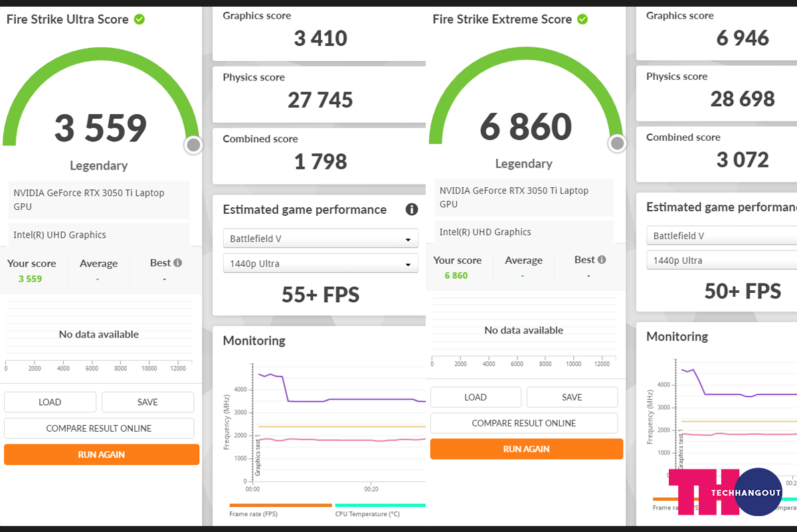Click the Graphics score value 3 410

point(321,39)
